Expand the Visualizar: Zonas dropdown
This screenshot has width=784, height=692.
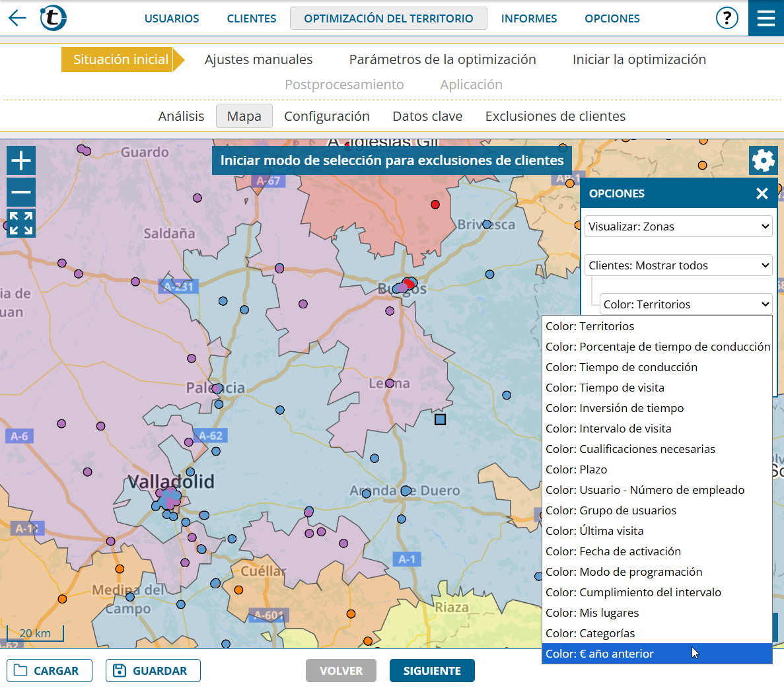coord(678,226)
